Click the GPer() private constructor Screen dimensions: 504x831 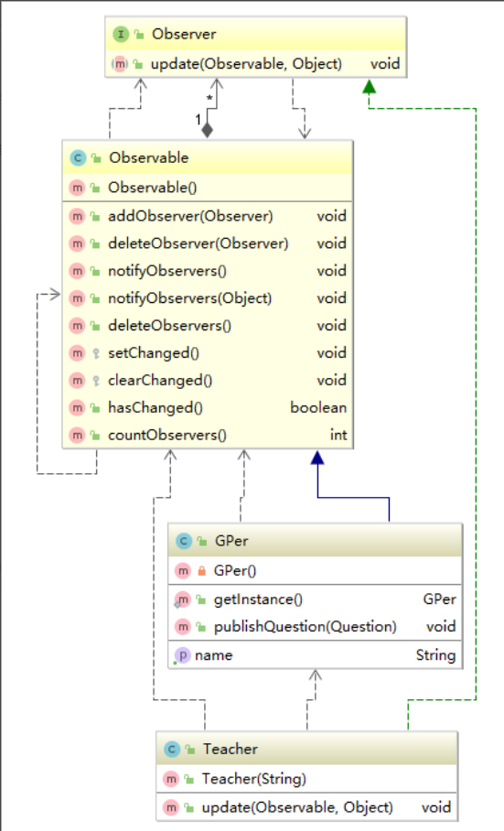pyautogui.click(x=235, y=571)
